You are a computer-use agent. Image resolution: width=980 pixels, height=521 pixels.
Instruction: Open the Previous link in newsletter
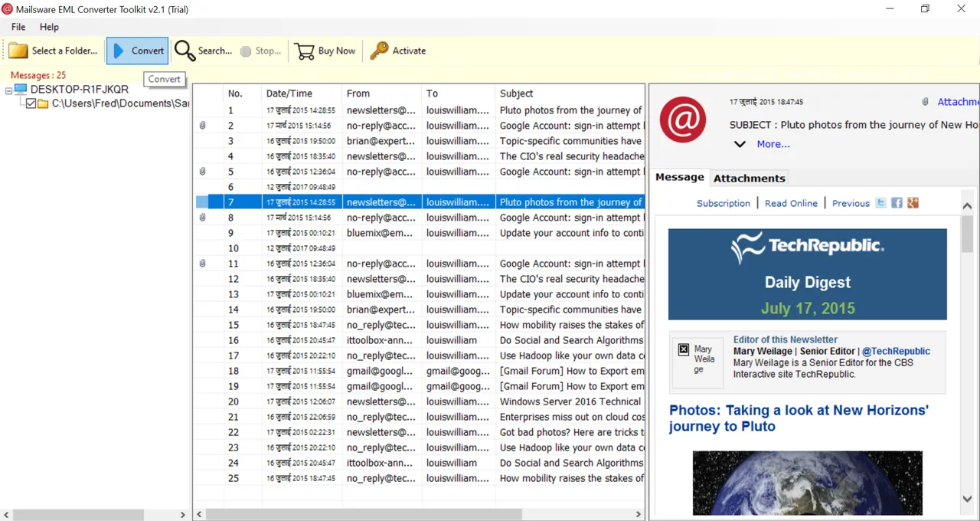coord(851,203)
